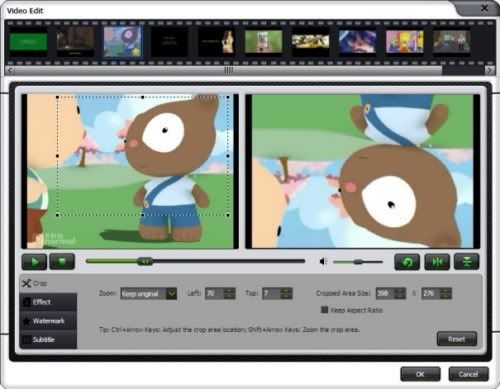500x389 pixels.
Task: Stop video playback
Action: 62,262
